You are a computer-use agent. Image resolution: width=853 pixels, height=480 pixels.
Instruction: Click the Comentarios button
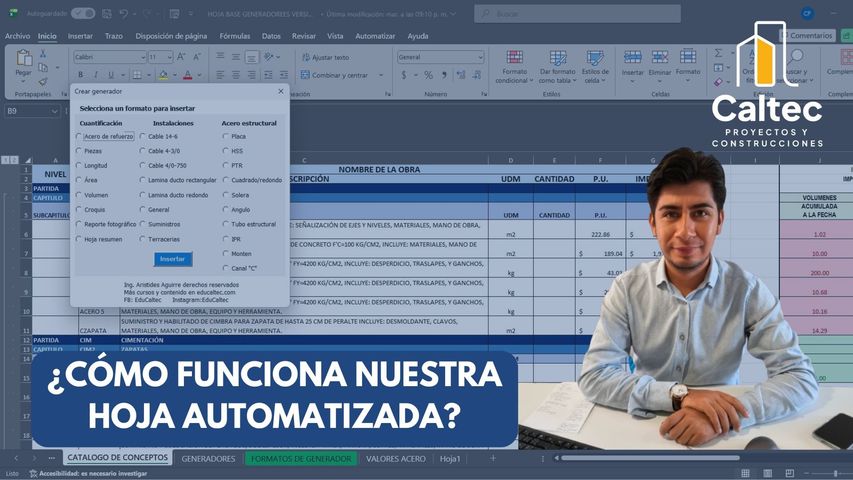(x=807, y=35)
